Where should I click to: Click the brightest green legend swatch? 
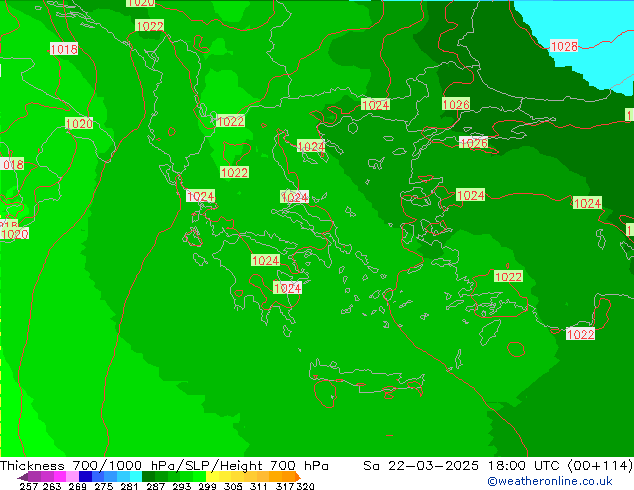[199, 476]
